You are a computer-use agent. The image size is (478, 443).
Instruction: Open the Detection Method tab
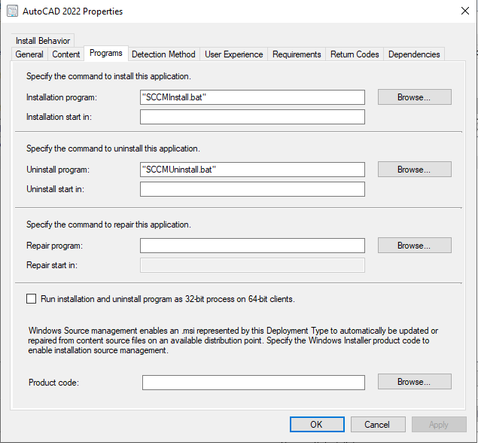[x=163, y=54]
